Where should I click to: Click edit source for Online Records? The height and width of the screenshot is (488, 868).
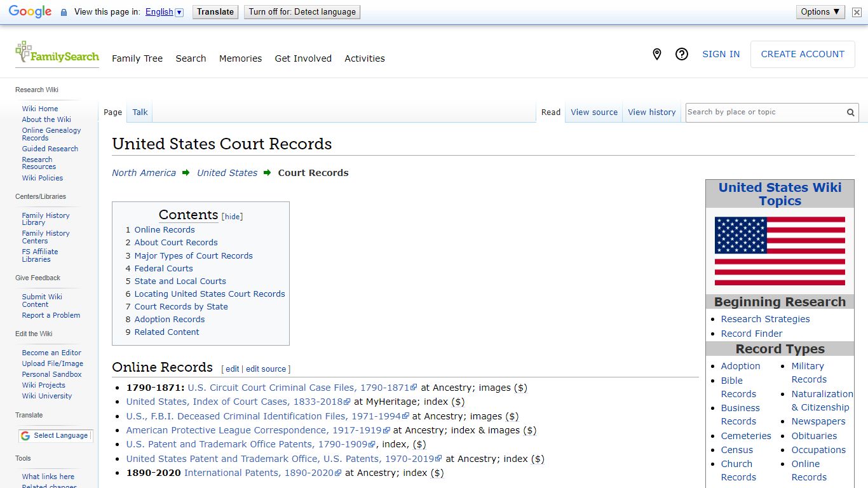click(266, 369)
